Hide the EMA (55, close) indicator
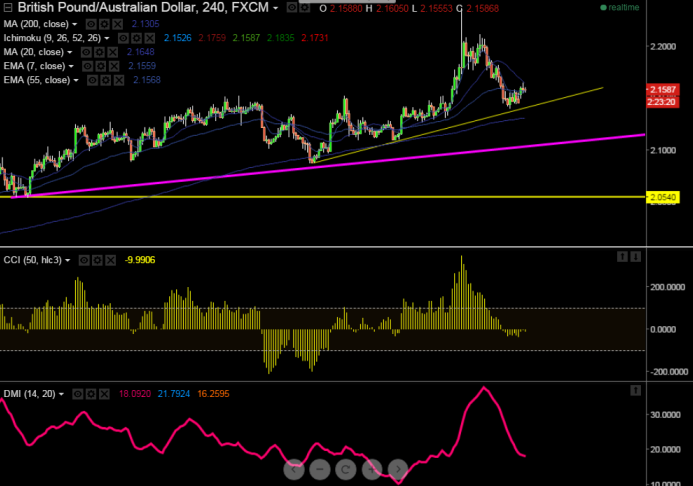693x486 pixels. click(x=92, y=80)
